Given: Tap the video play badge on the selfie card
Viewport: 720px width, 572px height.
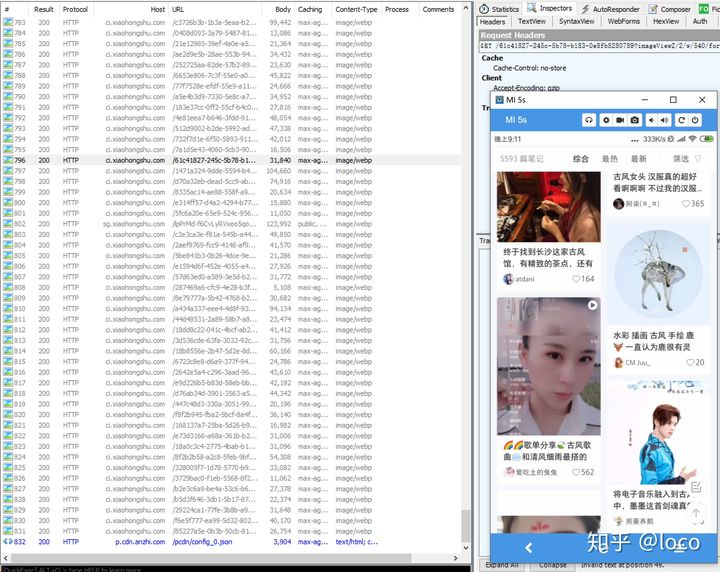Looking at the screenshot, I should click(x=592, y=305).
